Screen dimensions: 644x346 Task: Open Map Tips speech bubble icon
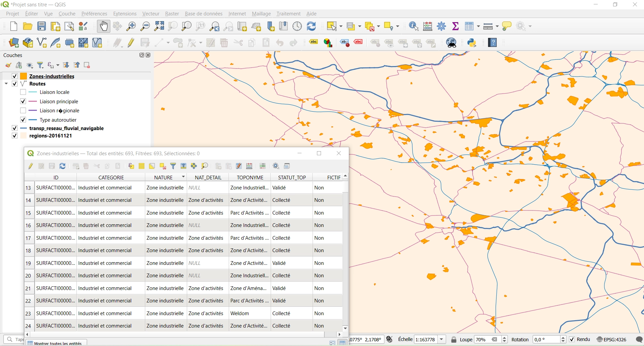point(507,26)
